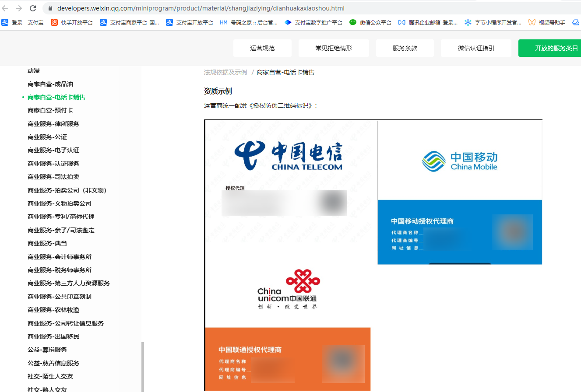This screenshot has width=581, height=392.
Task: Click the padlock icon in address bar
Action: click(49, 8)
